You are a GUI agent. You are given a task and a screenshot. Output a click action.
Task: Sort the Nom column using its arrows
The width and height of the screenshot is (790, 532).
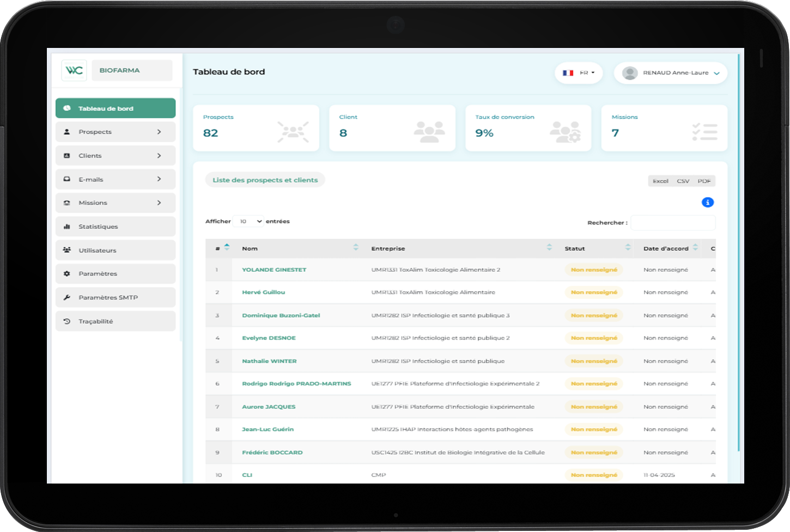click(357, 248)
